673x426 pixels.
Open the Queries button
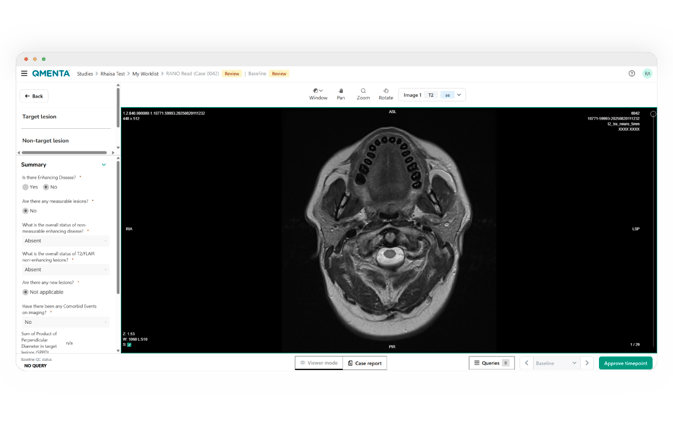(x=491, y=363)
